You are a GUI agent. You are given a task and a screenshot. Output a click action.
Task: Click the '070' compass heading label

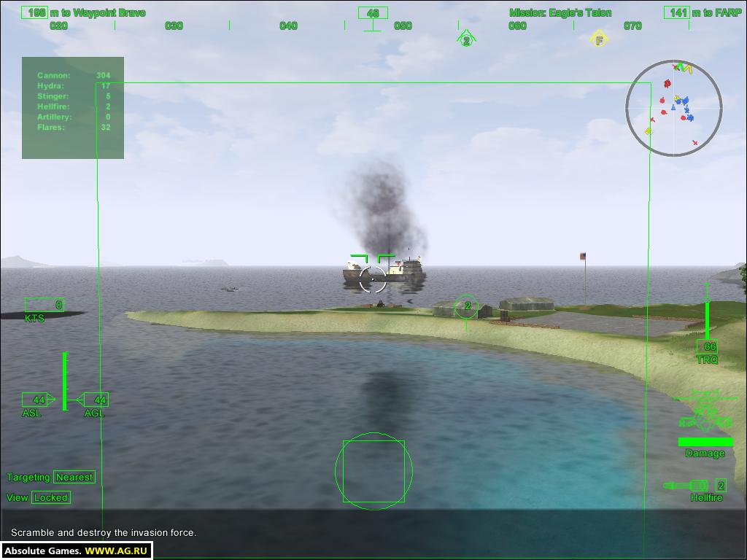coord(632,26)
